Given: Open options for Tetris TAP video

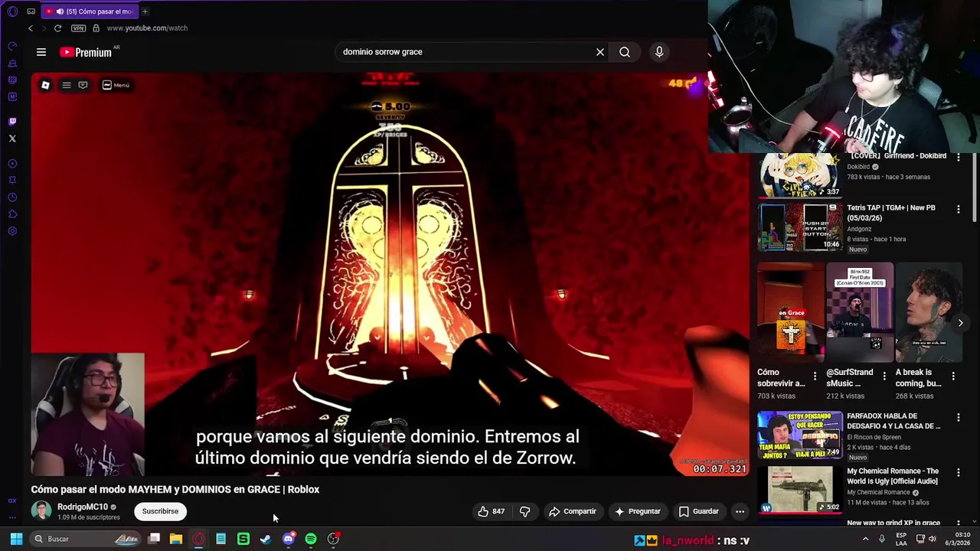Looking at the screenshot, I should 959,209.
